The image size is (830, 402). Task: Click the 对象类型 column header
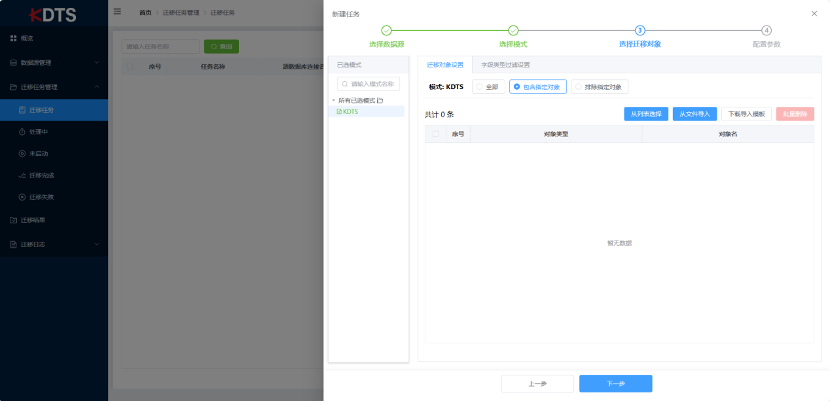tap(556, 135)
